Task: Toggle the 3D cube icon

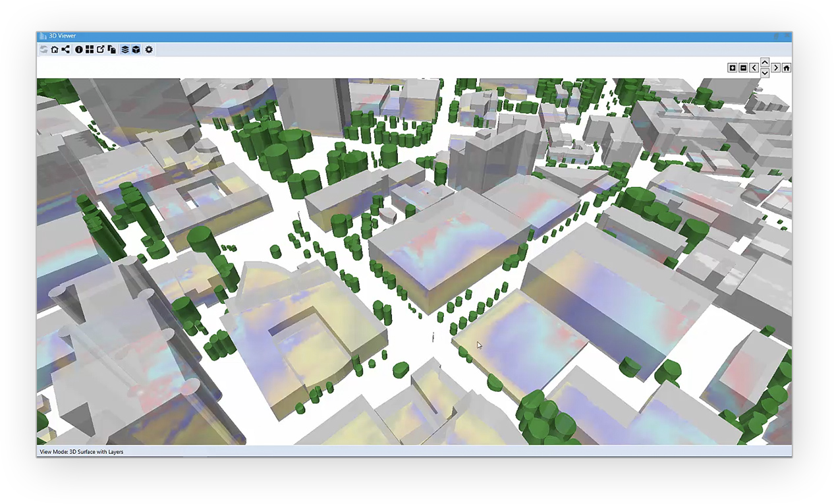Action: pos(136,49)
